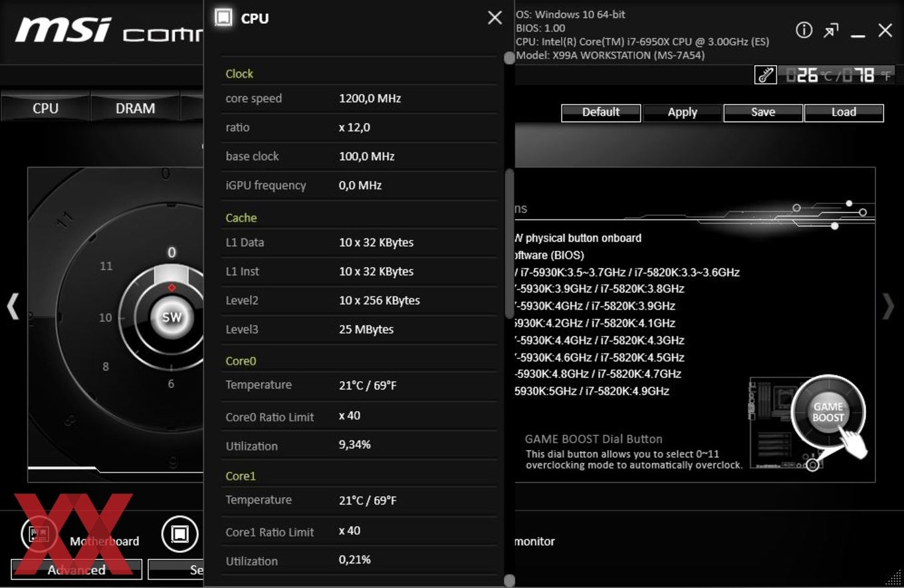
Task: Click the detach window arrow icon
Action: click(x=831, y=31)
